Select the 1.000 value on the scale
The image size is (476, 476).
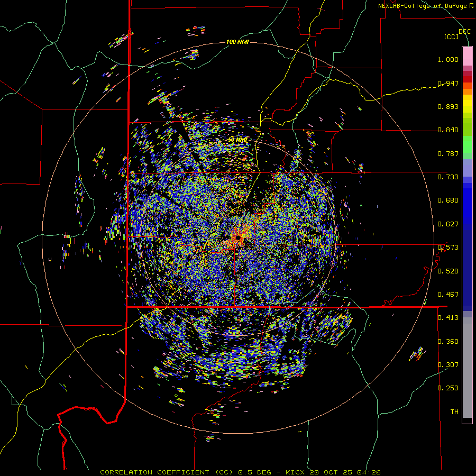pos(448,59)
